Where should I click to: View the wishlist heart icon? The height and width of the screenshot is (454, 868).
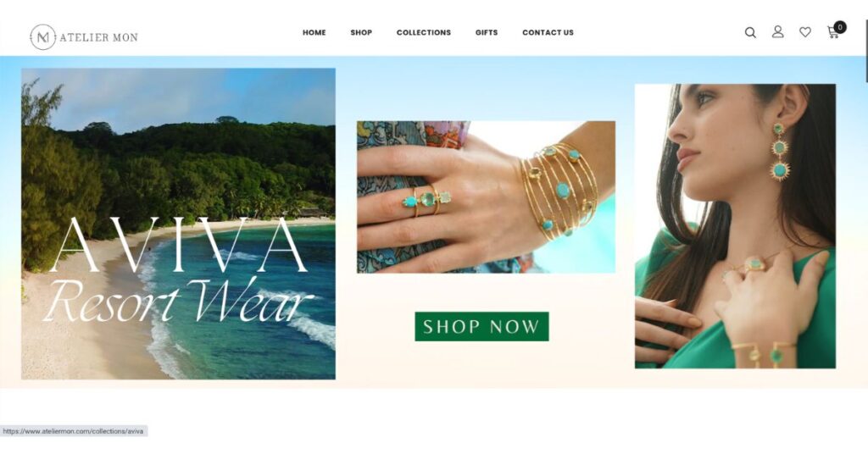point(805,33)
